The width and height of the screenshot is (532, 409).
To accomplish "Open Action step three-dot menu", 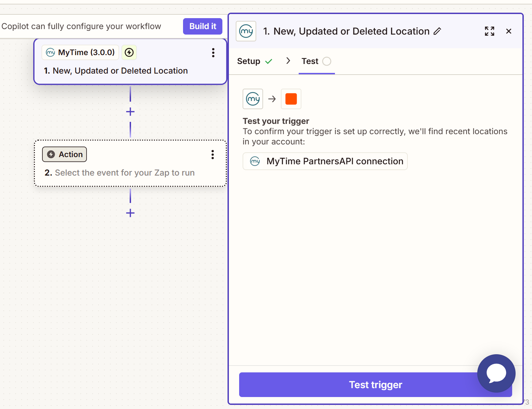I will click(x=213, y=155).
